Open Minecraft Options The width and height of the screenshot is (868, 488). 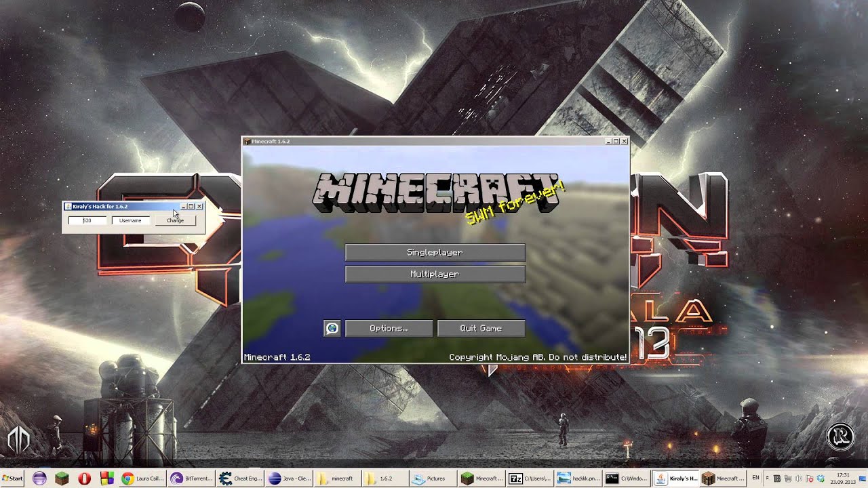[x=389, y=329]
